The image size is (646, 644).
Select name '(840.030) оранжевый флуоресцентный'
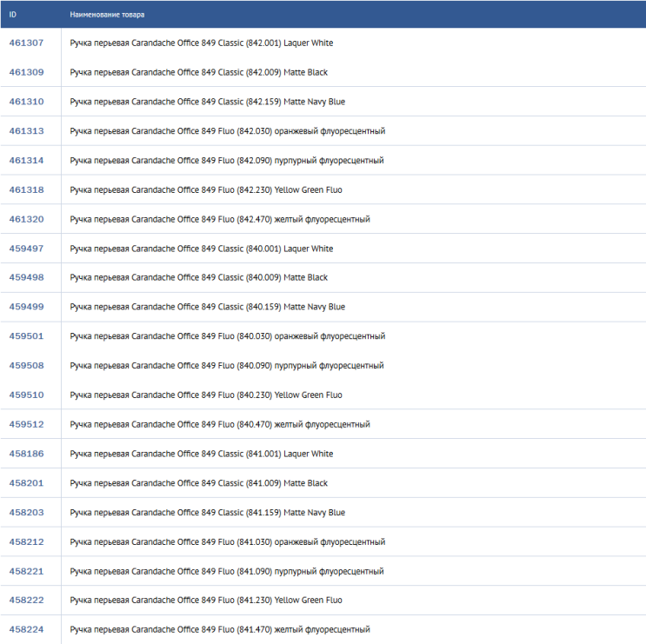(311, 336)
